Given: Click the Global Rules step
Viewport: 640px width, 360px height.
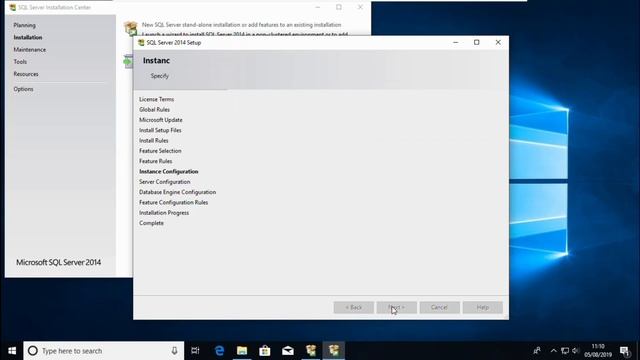Looking at the screenshot, I should pos(154,109).
